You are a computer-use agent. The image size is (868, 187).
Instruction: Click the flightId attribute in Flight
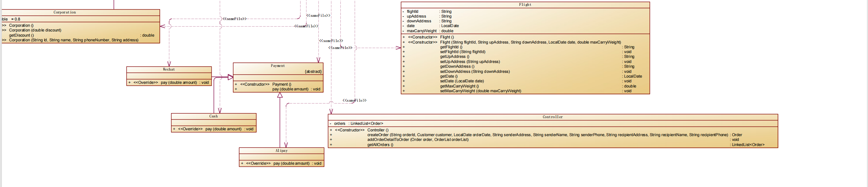tap(427, 12)
